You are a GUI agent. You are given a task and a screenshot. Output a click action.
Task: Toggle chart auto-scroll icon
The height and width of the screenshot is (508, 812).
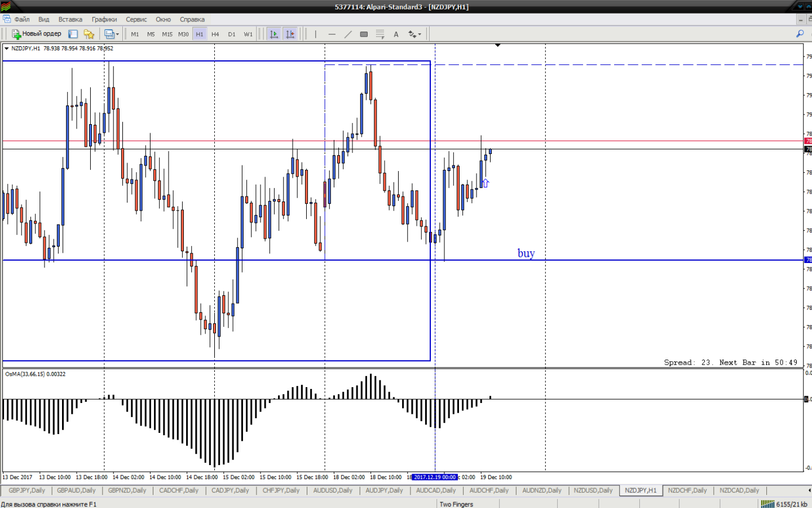click(x=274, y=34)
